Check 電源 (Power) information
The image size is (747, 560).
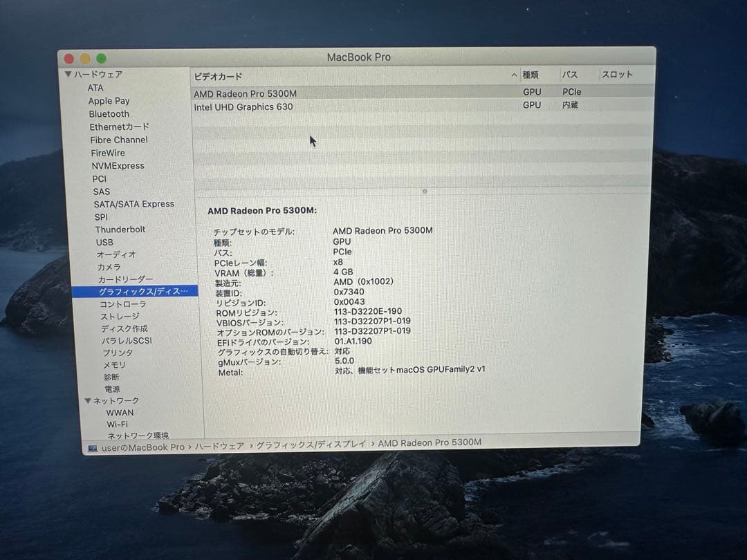click(111, 389)
